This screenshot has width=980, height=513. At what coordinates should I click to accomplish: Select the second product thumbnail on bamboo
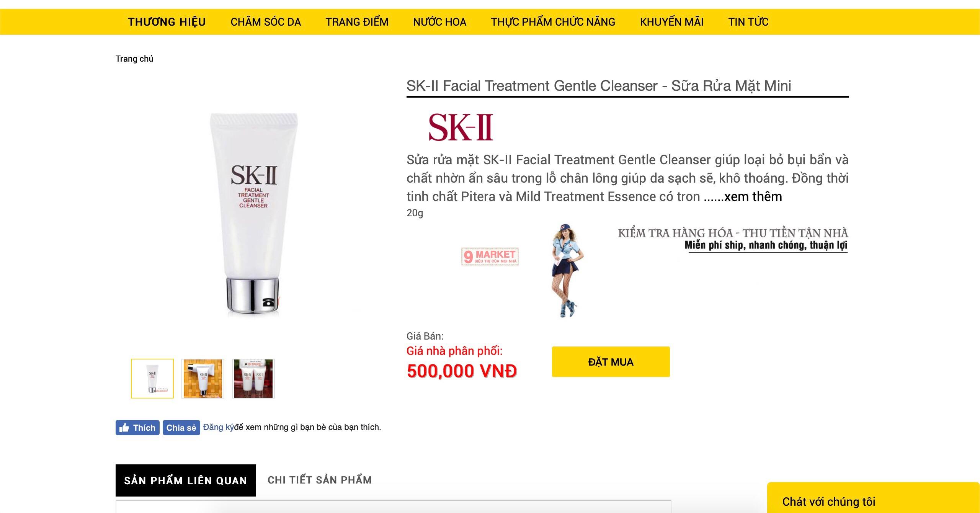pos(203,378)
